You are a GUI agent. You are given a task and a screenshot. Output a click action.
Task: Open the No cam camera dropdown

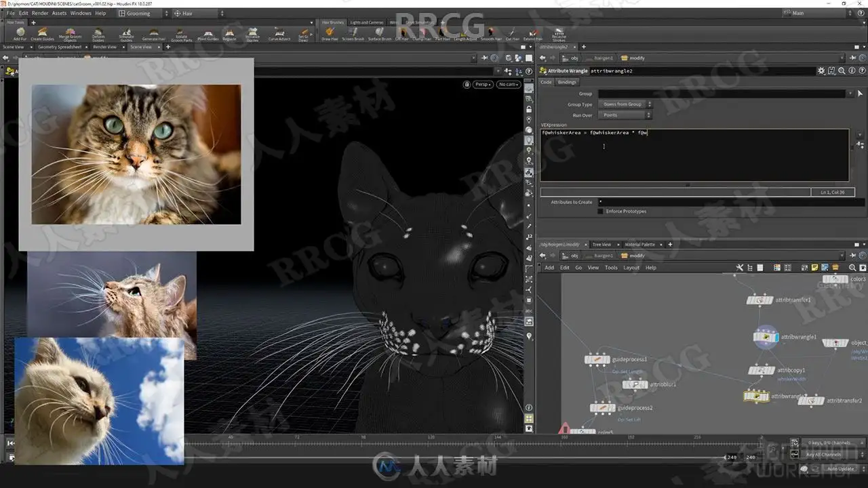[x=508, y=84]
